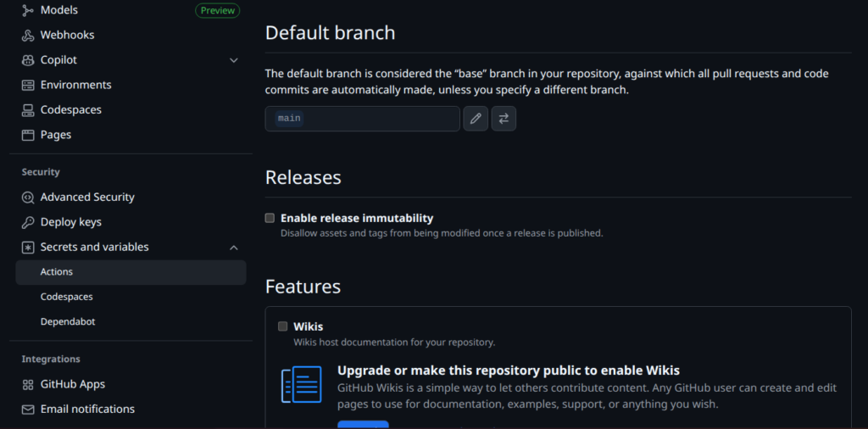Viewport: 868px width, 429px height.
Task: Click the Environments icon in sidebar
Action: tap(28, 85)
